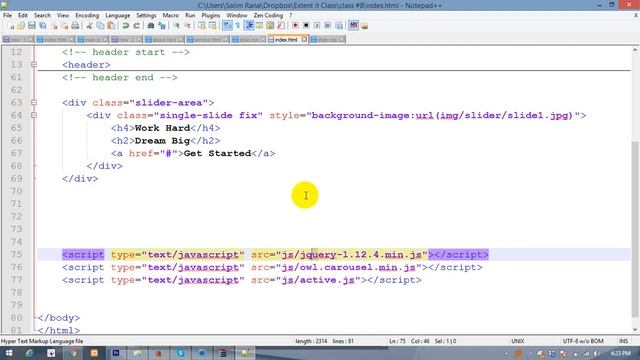640x360 pixels.
Task: Toggle Show All Characters icon
Action: pyautogui.click(x=238, y=26)
